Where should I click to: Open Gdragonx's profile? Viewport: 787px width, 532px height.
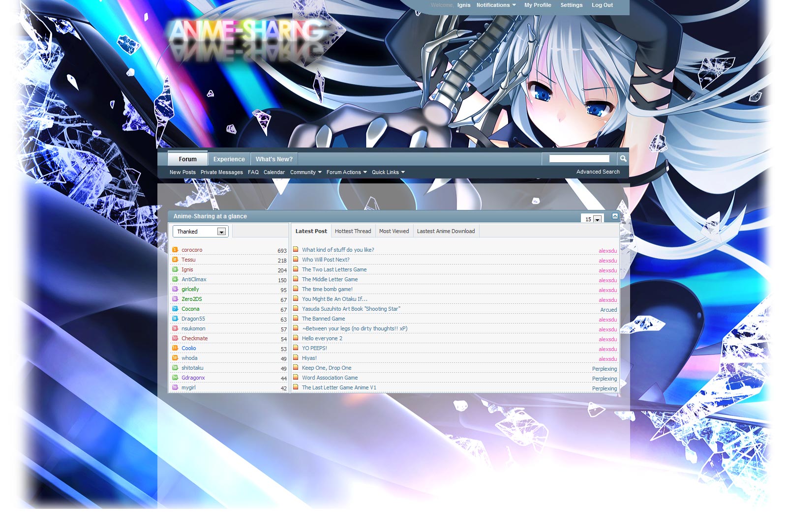pos(193,378)
